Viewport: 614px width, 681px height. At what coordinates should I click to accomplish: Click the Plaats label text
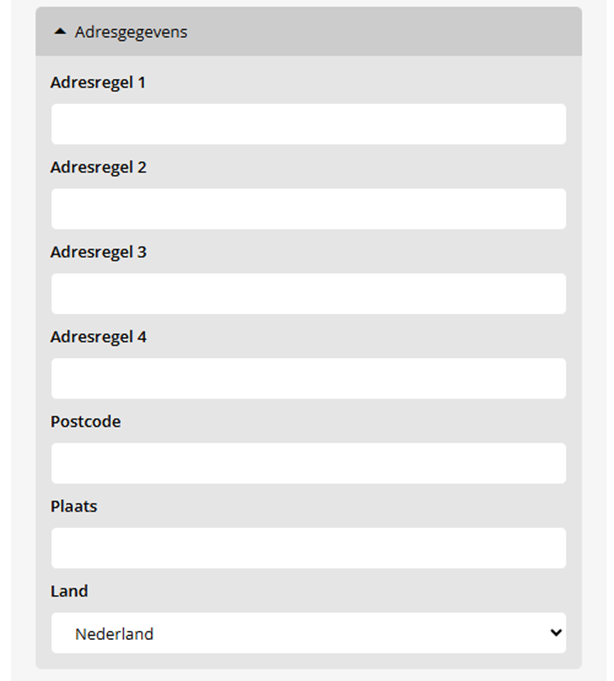[74, 506]
